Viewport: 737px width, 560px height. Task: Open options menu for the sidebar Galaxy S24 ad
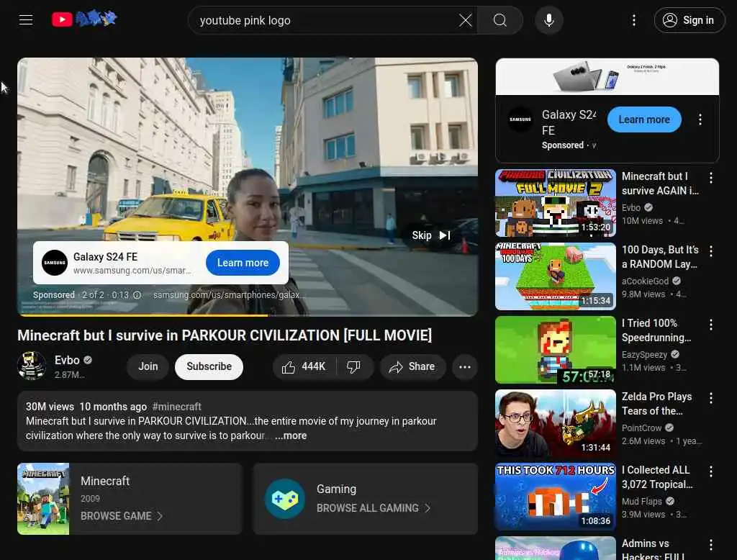[700, 119]
